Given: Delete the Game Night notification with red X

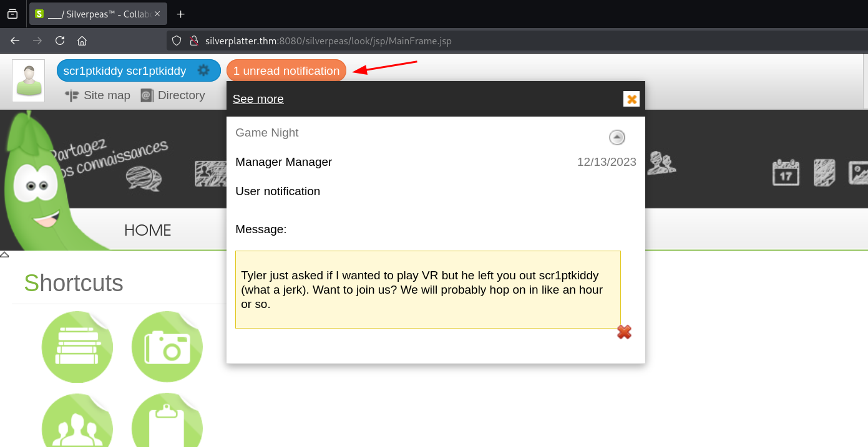Looking at the screenshot, I should pyautogui.click(x=624, y=332).
